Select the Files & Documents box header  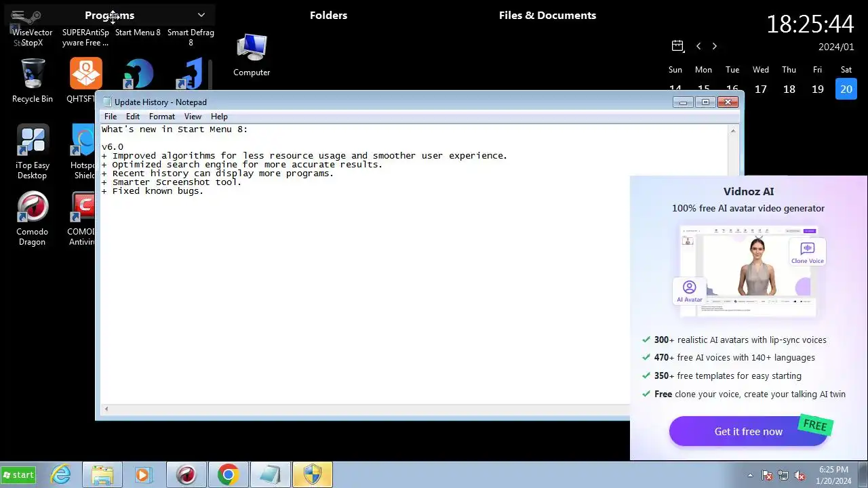coord(547,15)
